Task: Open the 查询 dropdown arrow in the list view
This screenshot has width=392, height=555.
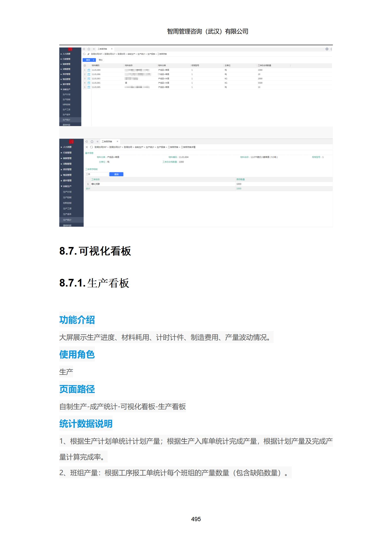Action: click(x=94, y=60)
